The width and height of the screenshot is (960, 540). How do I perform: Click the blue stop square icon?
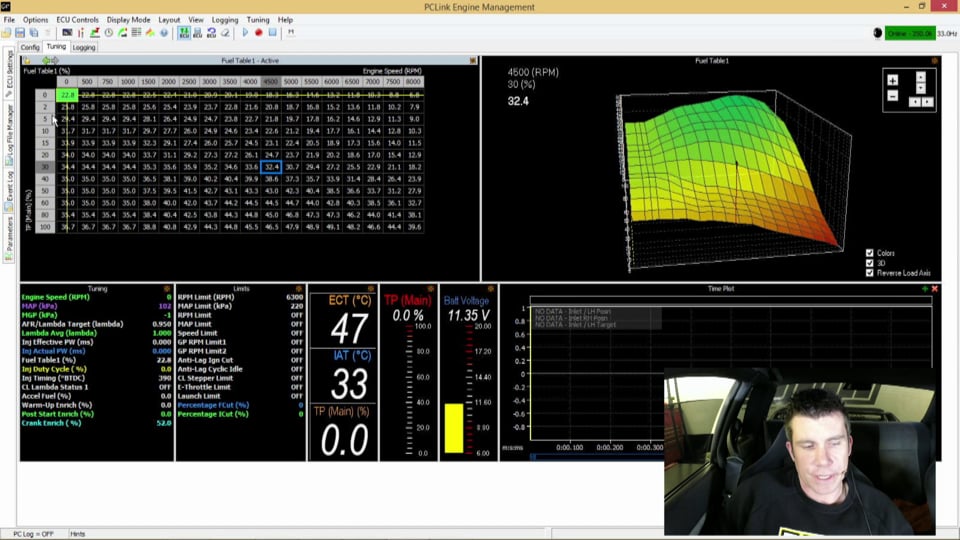pos(272,32)
